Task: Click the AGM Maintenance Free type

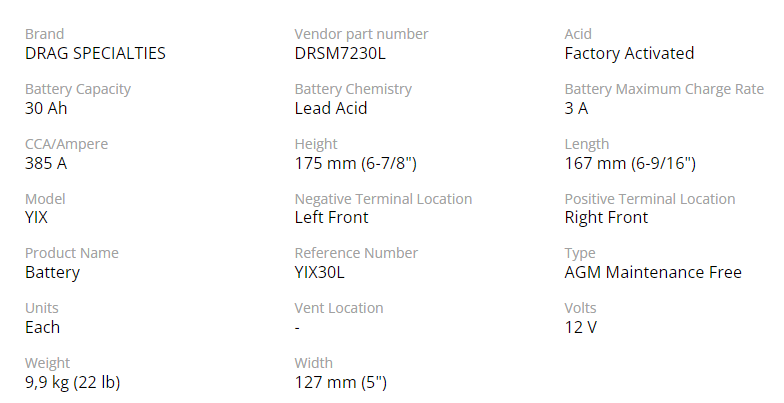Action: point(653,272)
